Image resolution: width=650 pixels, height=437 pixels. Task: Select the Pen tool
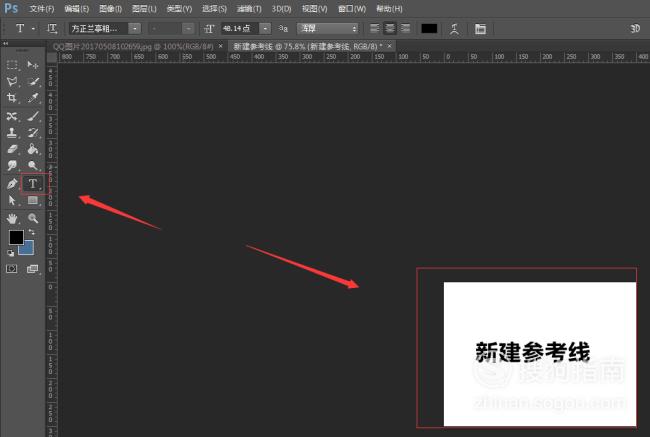12,183
